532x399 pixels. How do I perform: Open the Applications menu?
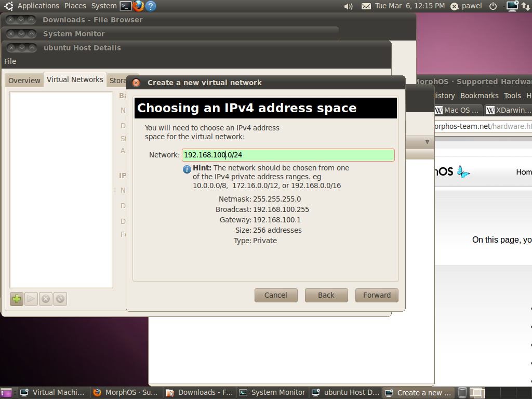click(38, 6)
